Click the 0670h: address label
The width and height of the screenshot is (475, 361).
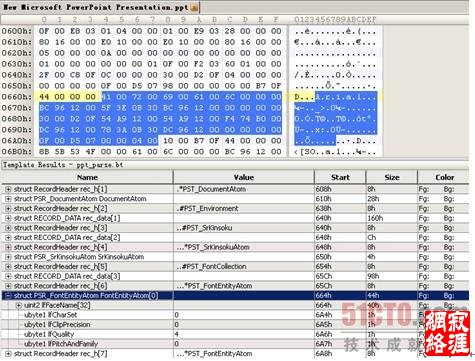(x=17, y=108)
